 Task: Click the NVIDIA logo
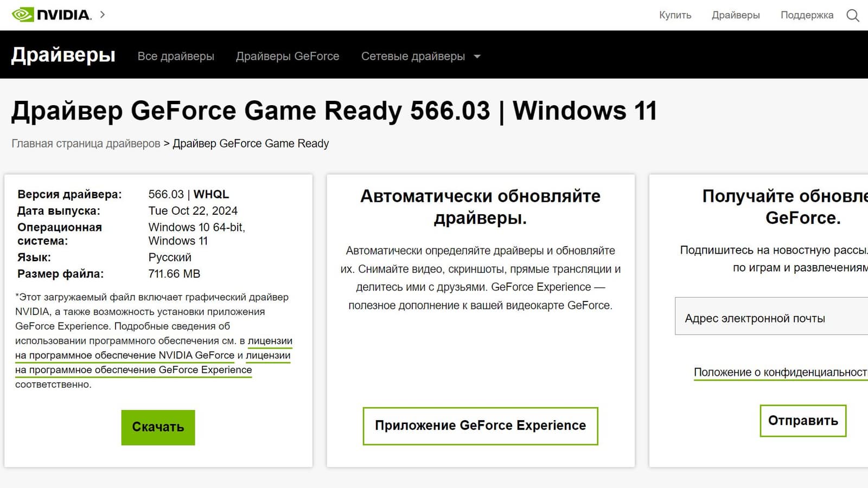[52, 15]
